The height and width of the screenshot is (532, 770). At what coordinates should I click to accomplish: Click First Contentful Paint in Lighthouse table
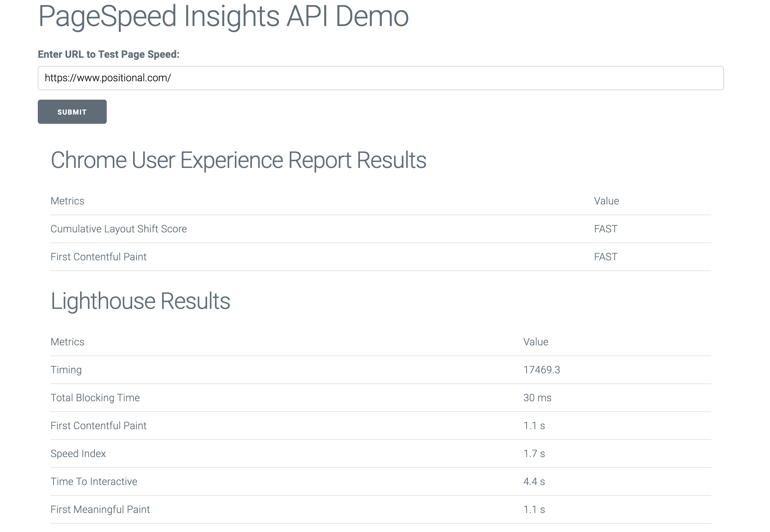pyautogui.click(x=98, y=426)
